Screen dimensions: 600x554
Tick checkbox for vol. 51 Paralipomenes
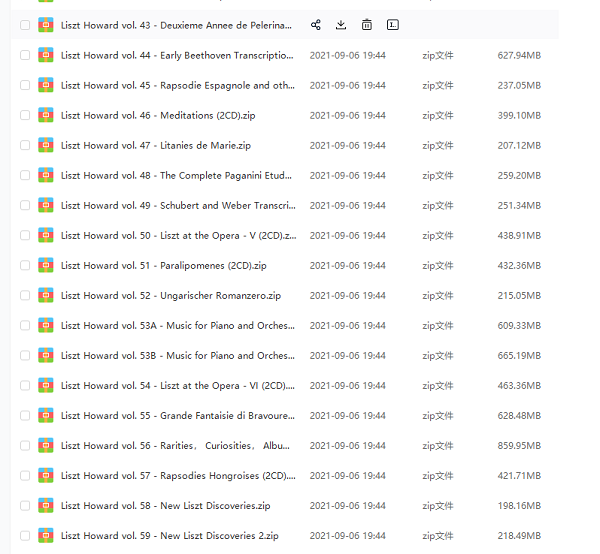click(25, 266)
